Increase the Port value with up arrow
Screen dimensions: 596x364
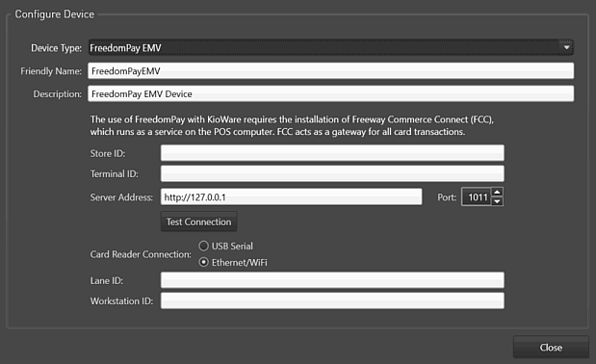tap(497, 192)
